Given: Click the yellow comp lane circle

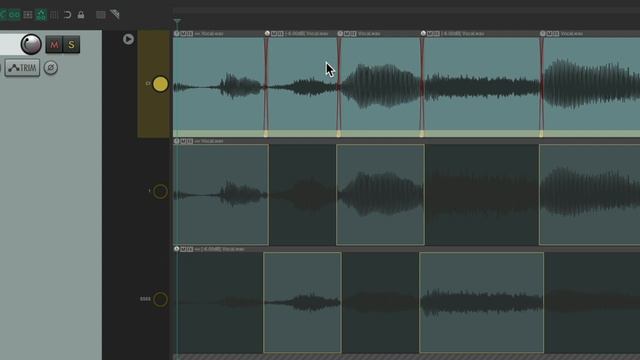Looking at the screenshot, I should point(160,84).
